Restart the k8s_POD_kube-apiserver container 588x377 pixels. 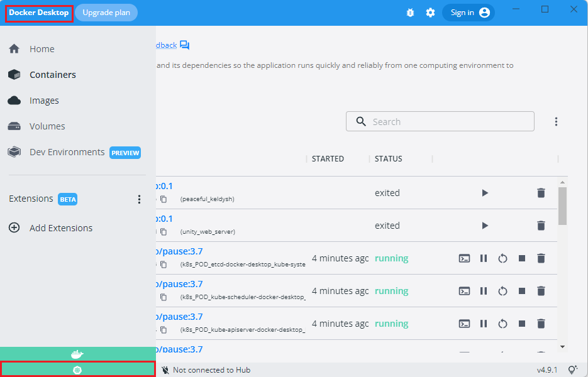[502, 324]
